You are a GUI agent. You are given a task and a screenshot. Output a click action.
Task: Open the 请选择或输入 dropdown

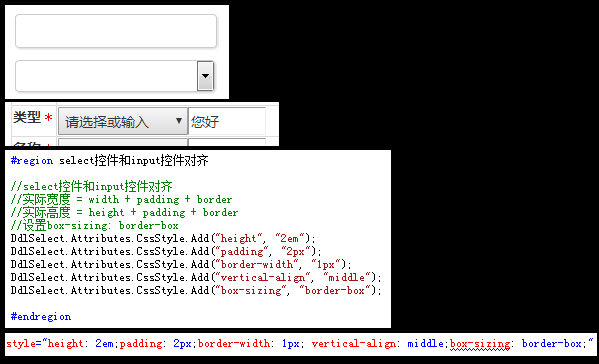[123, 121]
